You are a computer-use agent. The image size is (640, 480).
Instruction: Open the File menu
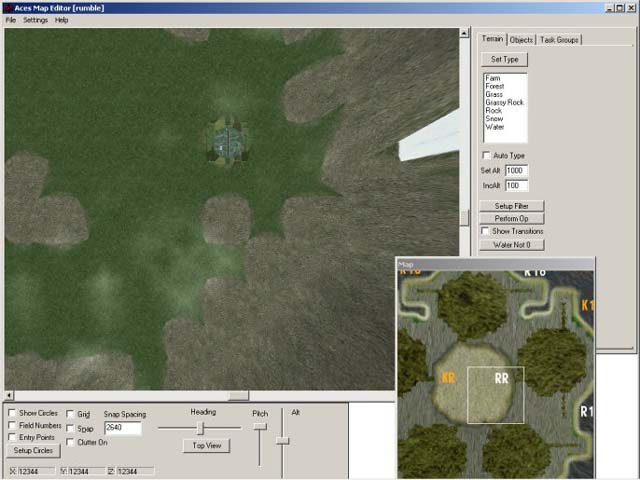(11, 20)
